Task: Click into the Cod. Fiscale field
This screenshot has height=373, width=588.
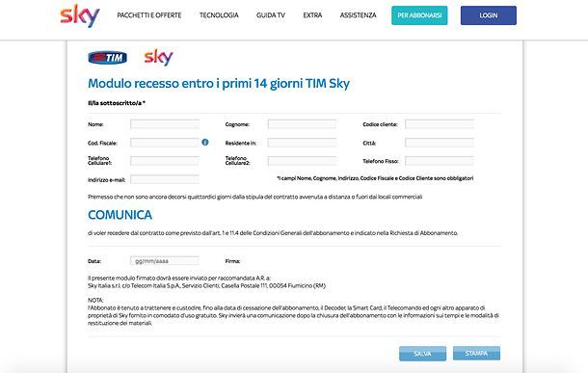Action: [165, 143]
